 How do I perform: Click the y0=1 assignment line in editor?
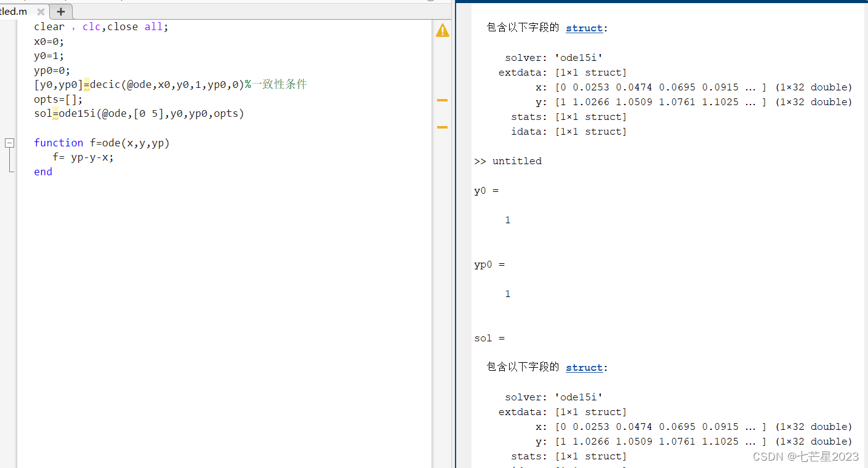47,55
